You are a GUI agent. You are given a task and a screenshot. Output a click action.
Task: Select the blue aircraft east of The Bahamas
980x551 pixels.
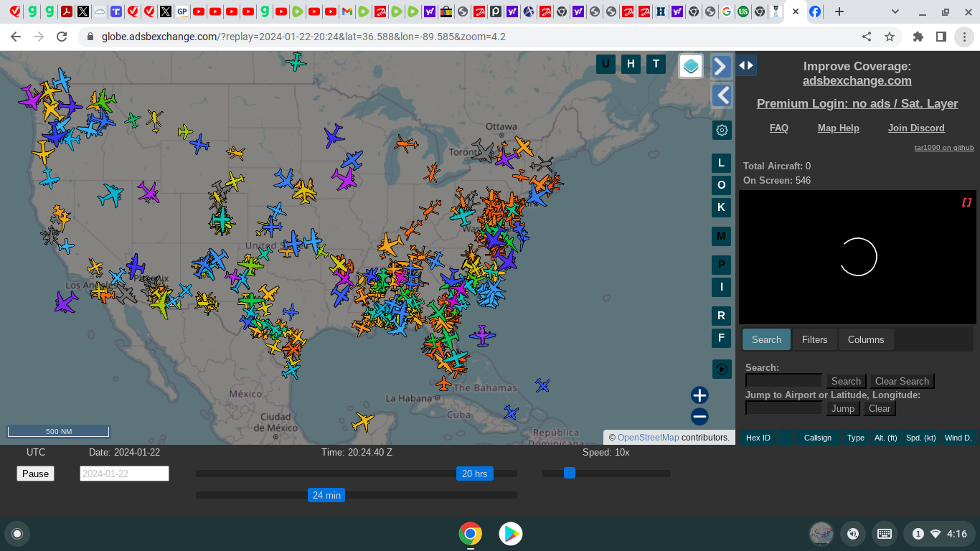pyautogui.click(x=542, y=385)
